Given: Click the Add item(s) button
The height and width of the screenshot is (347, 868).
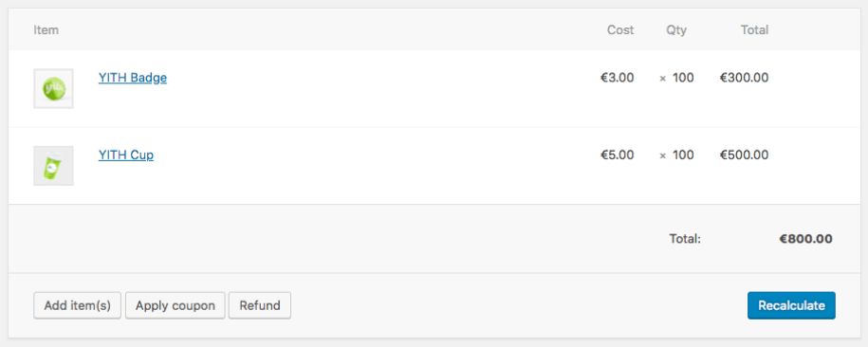Looking at the screenshot, I should coord(78,305).
